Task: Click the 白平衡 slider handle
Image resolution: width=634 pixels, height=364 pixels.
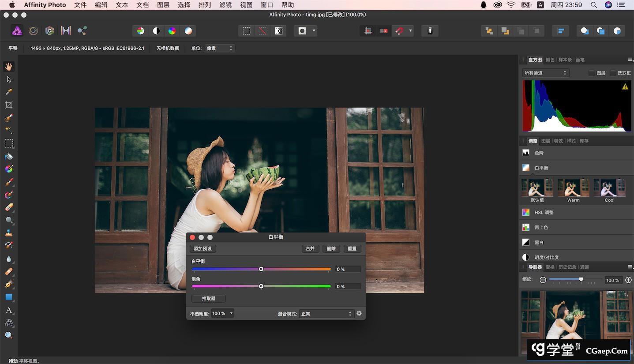Action: click(x=261, y=269)
